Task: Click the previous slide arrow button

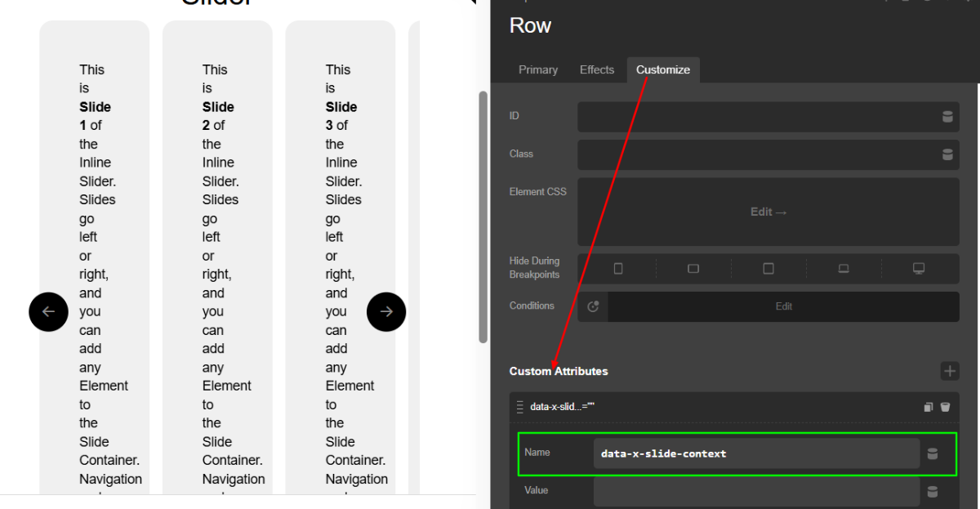Action: pos(48,311)
